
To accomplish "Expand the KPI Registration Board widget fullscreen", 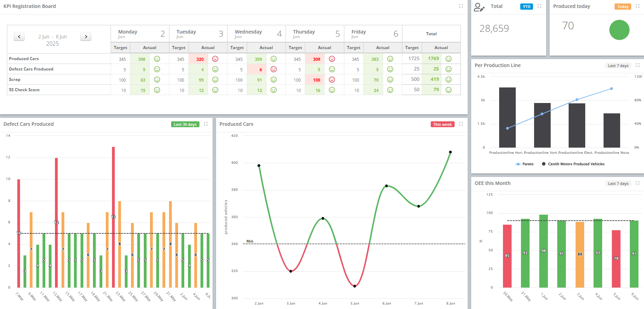I will pos(461,6).
